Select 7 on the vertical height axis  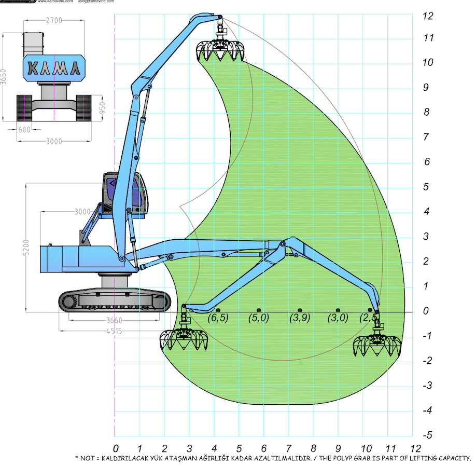click(x=426, y=136)
